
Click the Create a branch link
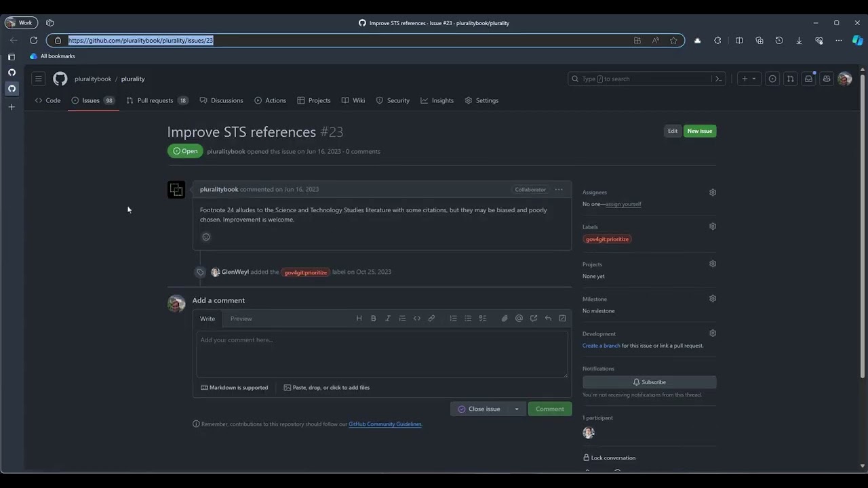pos(601,346)
